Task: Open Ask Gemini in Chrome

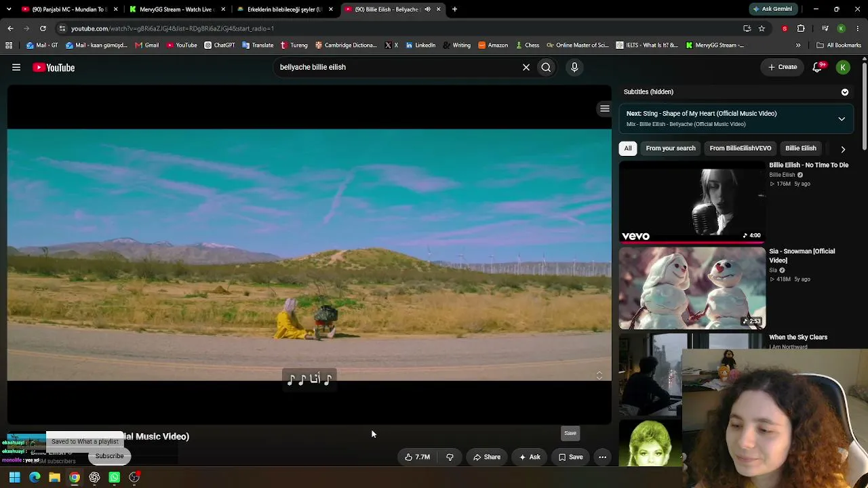Action: [x=772, y=9]
